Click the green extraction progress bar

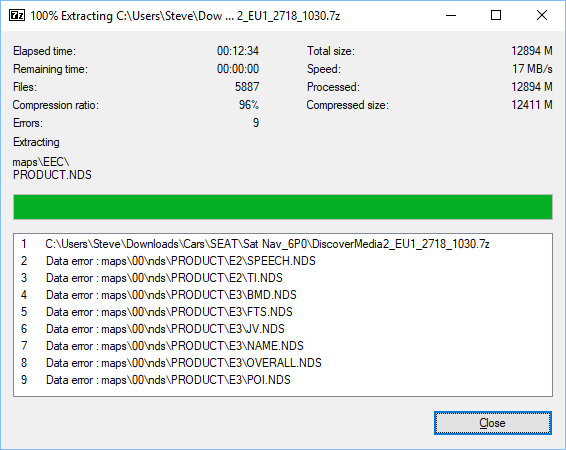283,207
